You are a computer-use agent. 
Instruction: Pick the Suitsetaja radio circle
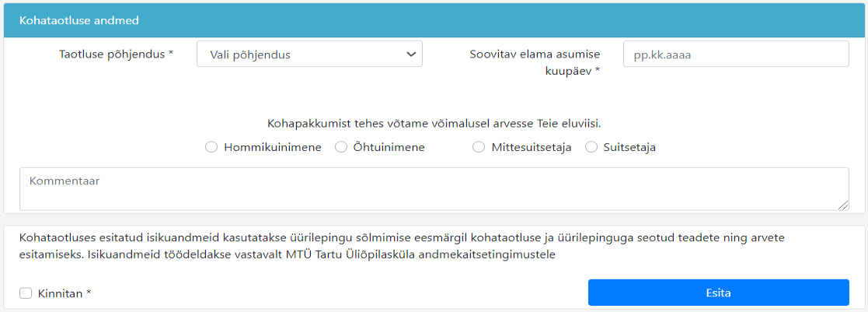click(x=591, y=147)
